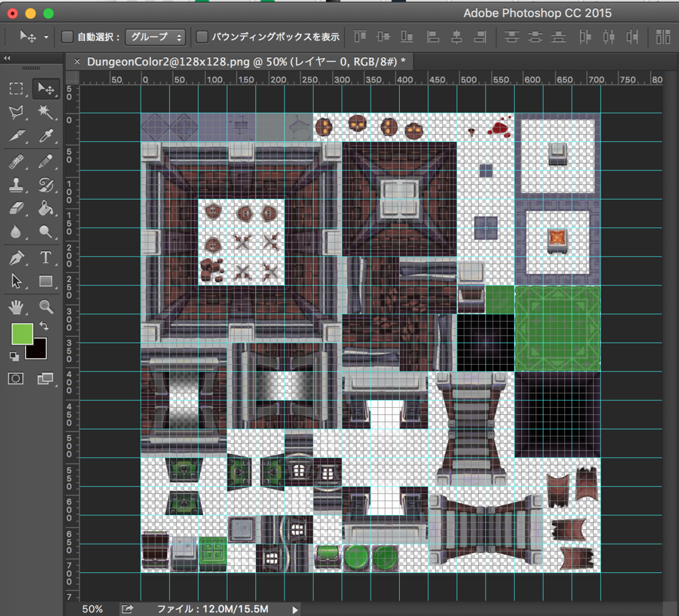Align horizontal centers of layers

(x=456, y=36)
